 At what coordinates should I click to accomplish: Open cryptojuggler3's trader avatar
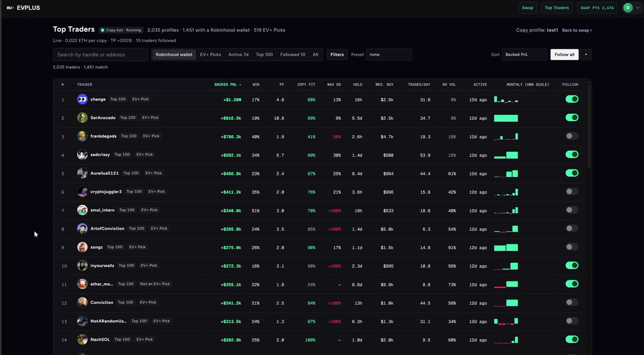pyautogui.click(x=82, y=191)
